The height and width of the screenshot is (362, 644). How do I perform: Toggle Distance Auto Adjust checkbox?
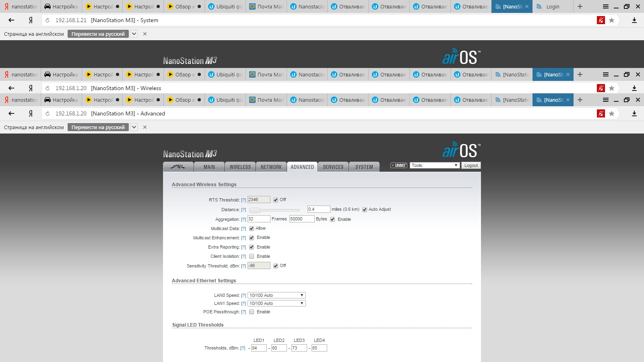coord(365,210)
